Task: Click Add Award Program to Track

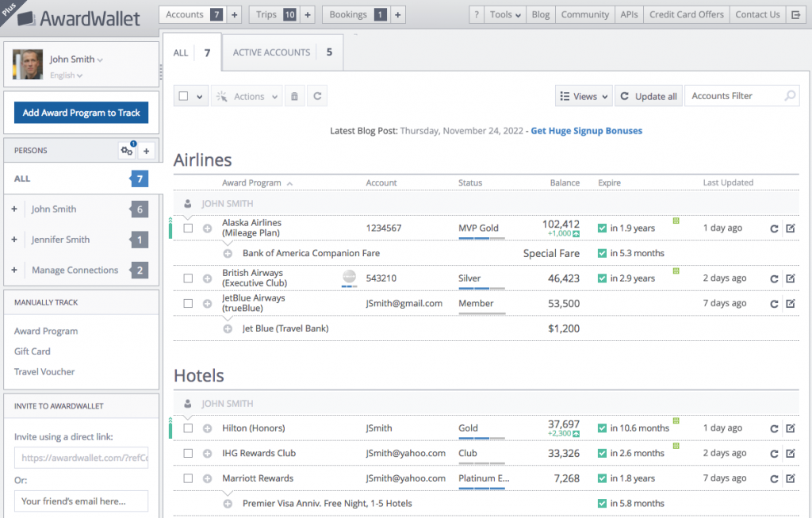Action: 81,113
